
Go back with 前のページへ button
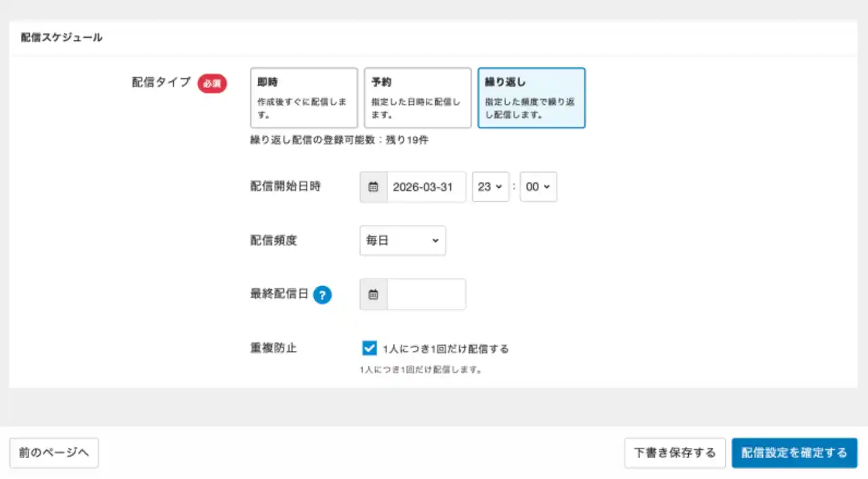pos(54,453)
